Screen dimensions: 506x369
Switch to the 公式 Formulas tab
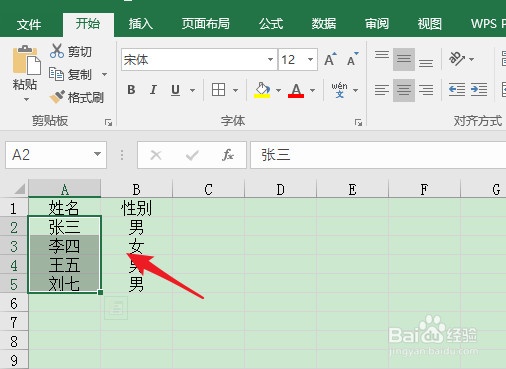coord(271,24)
